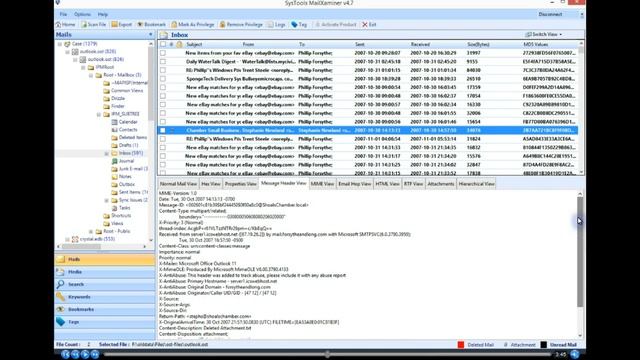
Task: Open the Options menu
Action: pyautogui.click(x=82, y=14)
